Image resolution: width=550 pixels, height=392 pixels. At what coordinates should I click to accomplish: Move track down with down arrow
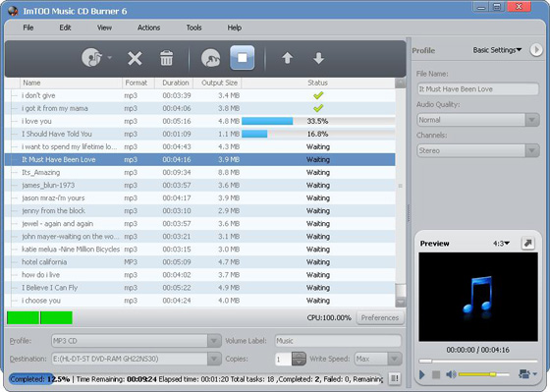click(x=318, y=58)
